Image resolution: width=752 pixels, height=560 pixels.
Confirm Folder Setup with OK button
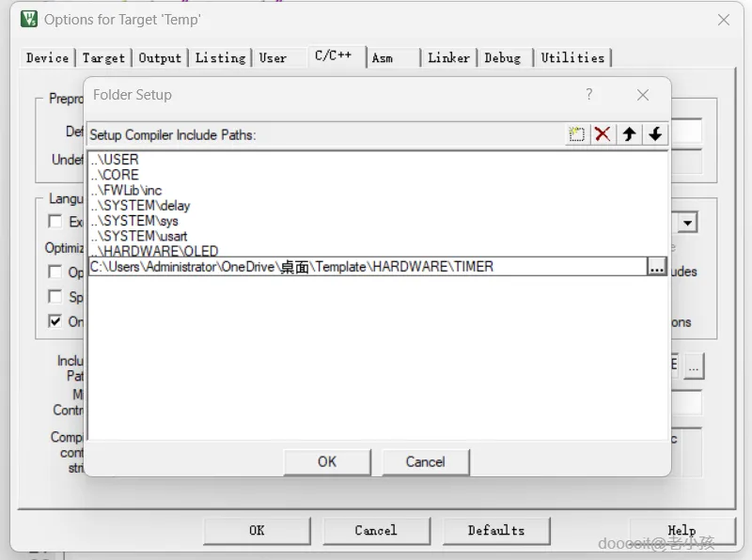pos(327,461)
